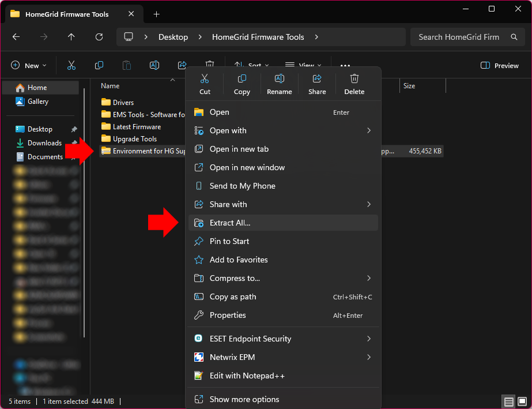The image size is (532, 409).
Task: Click the search magnifier icon
Action: coord(514,37)
